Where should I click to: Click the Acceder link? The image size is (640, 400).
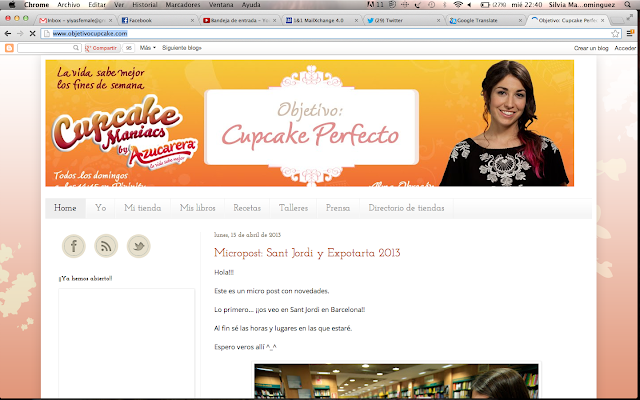(x=625, y=48)
